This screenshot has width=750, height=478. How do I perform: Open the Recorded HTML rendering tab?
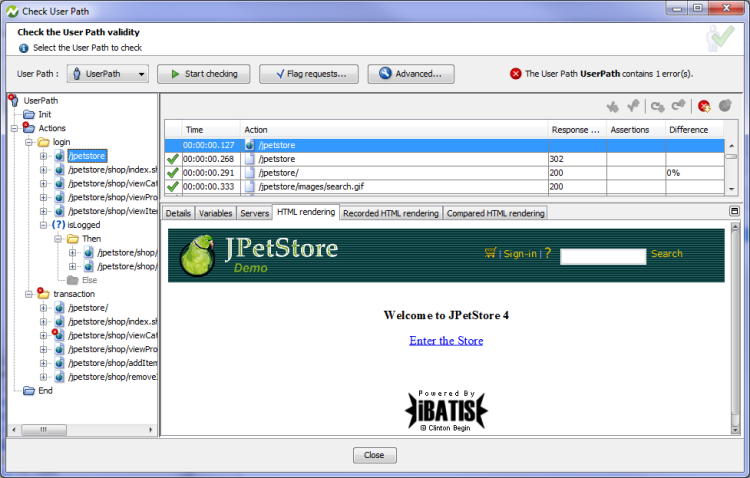[x=391, y=213]
